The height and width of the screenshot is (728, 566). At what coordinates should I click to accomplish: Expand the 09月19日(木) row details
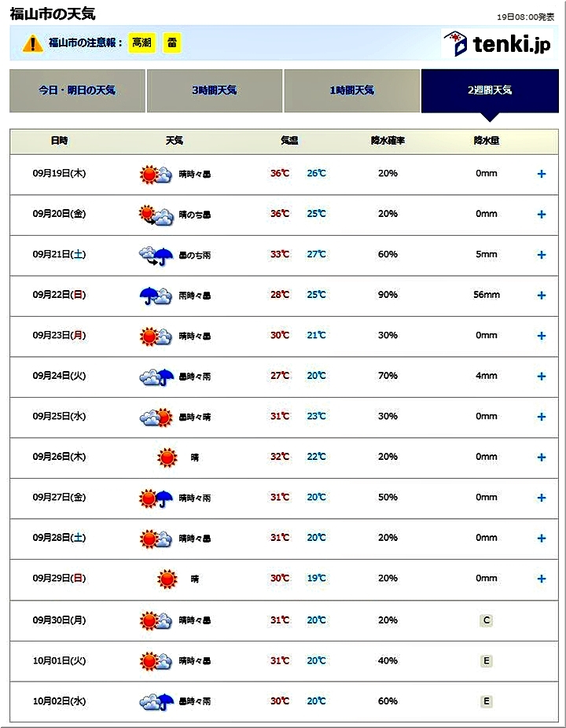tap(541, 174)
